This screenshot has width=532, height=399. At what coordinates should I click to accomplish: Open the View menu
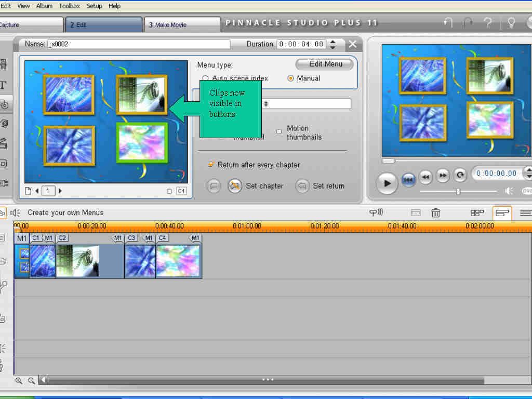point(23,6)
